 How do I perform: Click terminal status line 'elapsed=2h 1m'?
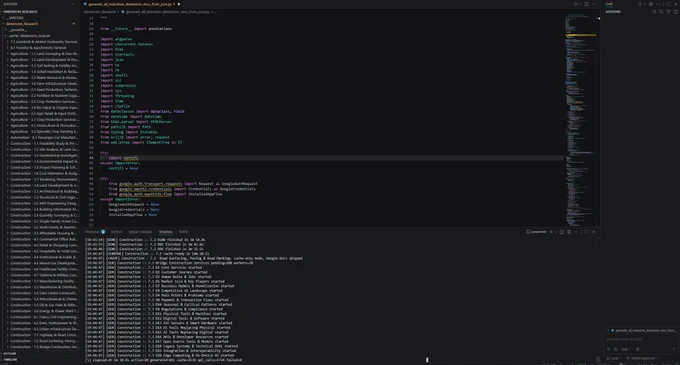coord(163,360)
